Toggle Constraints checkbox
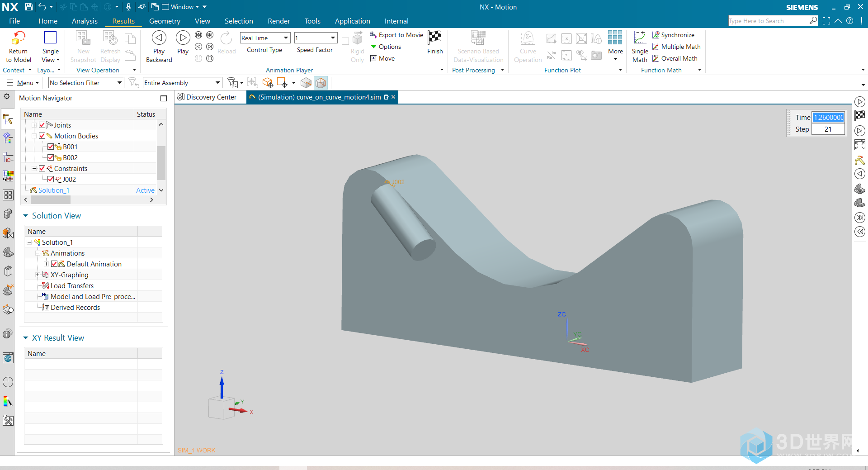The width and height of the screenshot is (868, 470). point(42,168)
